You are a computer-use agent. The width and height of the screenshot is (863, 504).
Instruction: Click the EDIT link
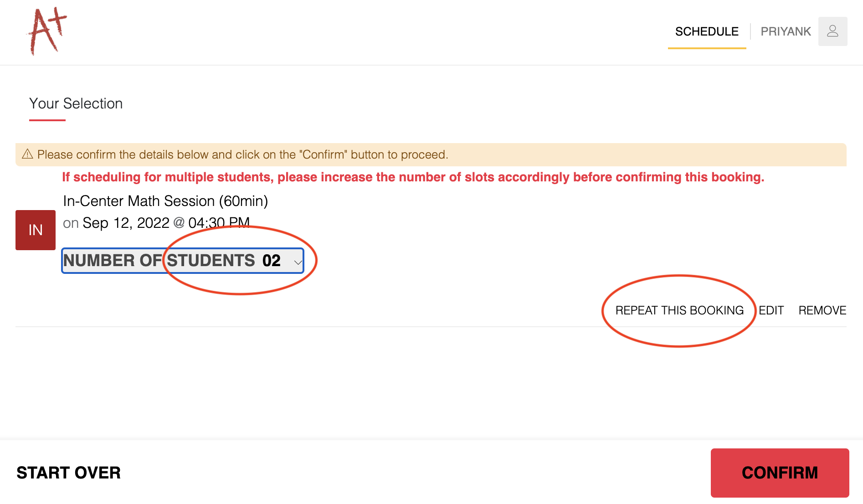771,310
